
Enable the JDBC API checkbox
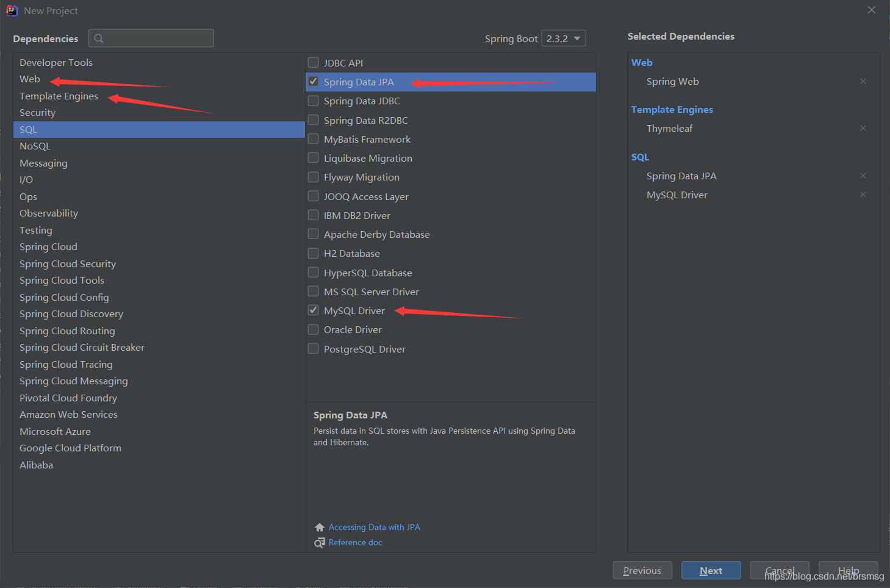click(314, 62)
